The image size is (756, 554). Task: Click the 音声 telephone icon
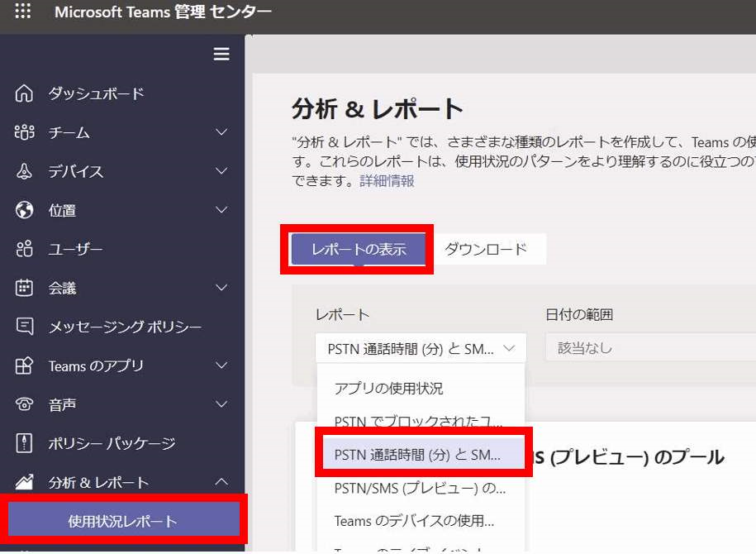[x=24, y=404]
